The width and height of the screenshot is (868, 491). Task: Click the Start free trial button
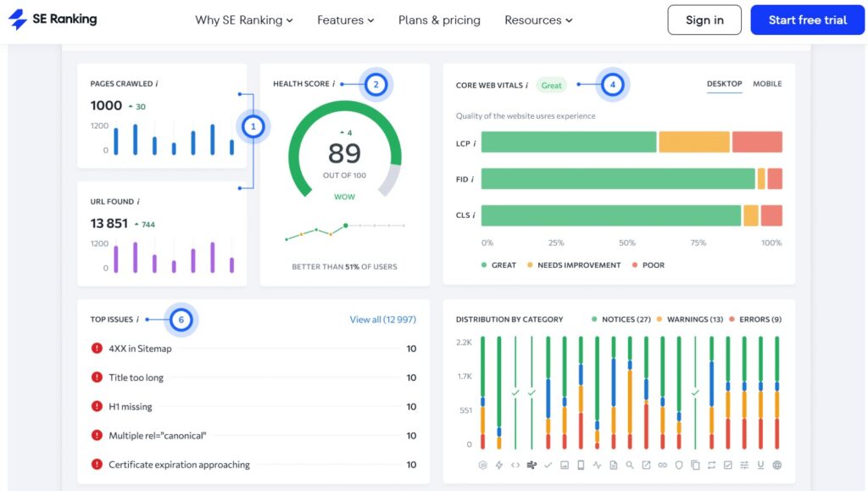click(807, 20)
